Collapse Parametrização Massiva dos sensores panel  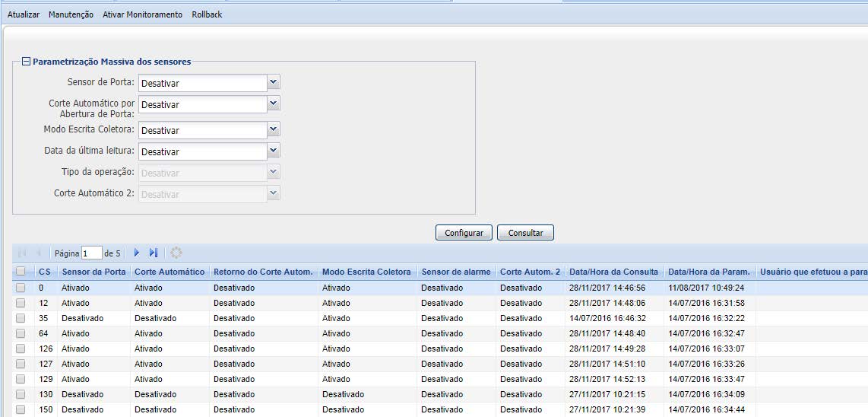click(27, 62)
